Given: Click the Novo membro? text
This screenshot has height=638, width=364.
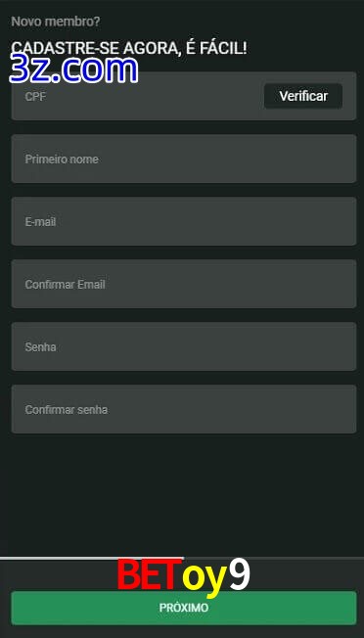Looking at the screenshot, I should [56, 22].
